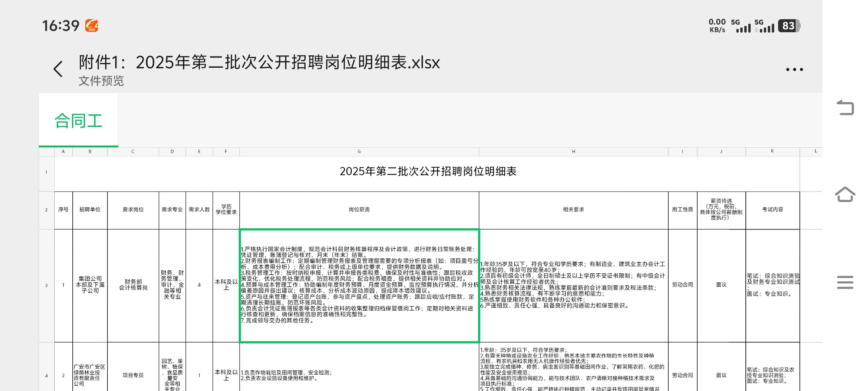Go back using the left arrow icon
The width and height of the screenshot is (868, 391).
[58, 69]
